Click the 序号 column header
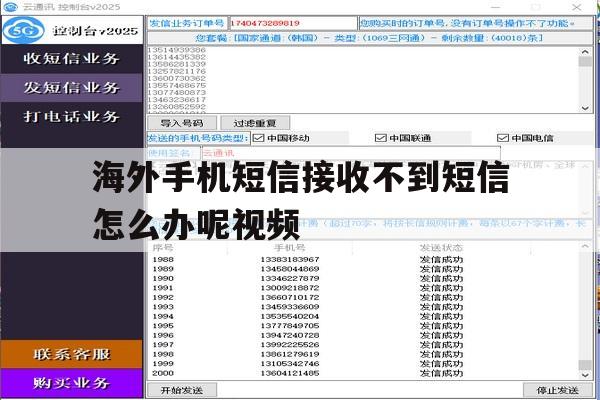The image size is (600, 400). coord(163,248)
